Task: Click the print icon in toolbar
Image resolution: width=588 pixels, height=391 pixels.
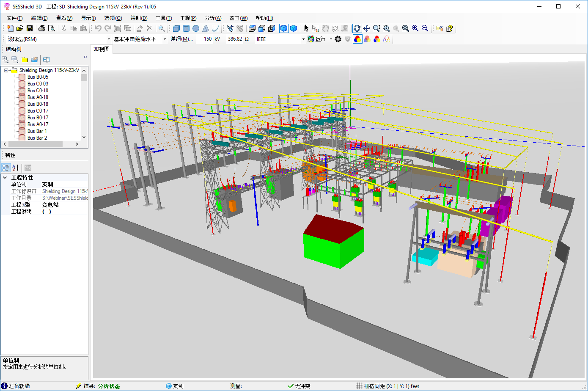Action: point(41,28)
